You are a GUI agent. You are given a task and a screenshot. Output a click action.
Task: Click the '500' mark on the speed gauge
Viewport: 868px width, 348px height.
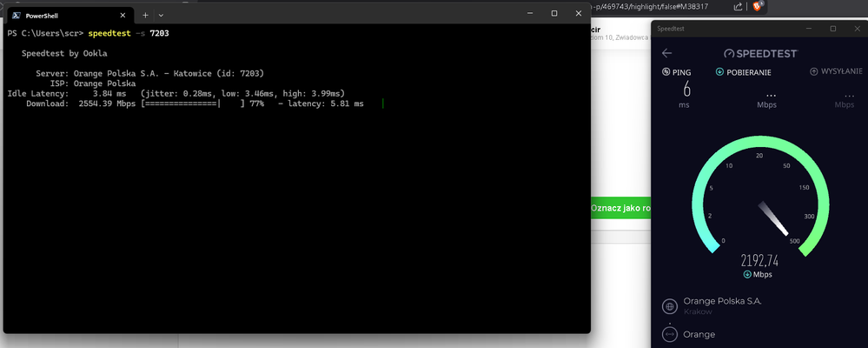794,240
